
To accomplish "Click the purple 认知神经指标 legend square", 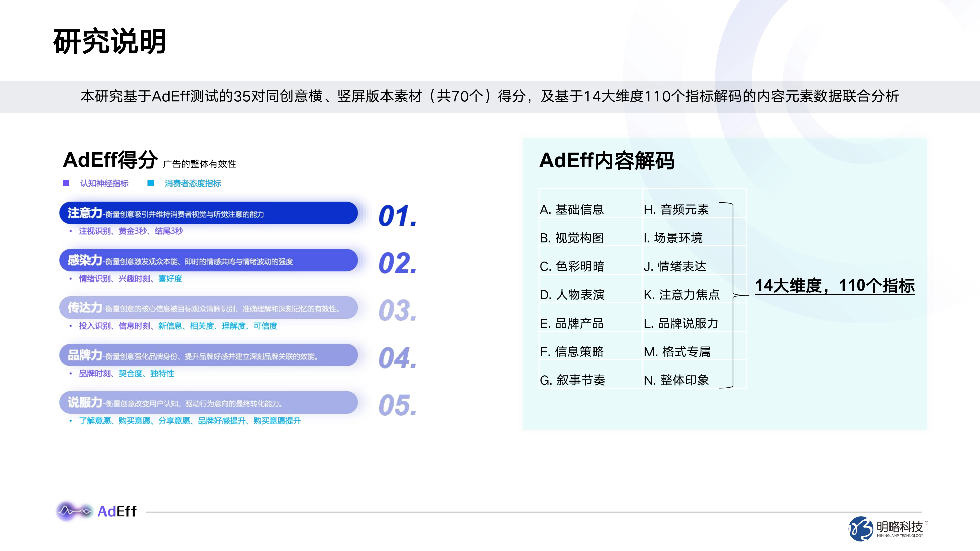I will coord(66,183).
